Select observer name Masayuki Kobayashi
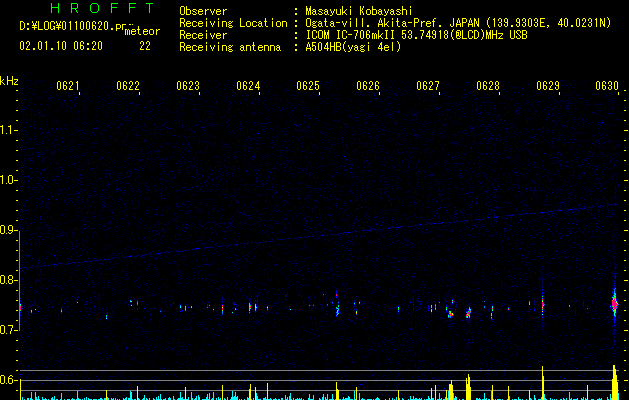629x400 pixels. [x=358, y=11]
